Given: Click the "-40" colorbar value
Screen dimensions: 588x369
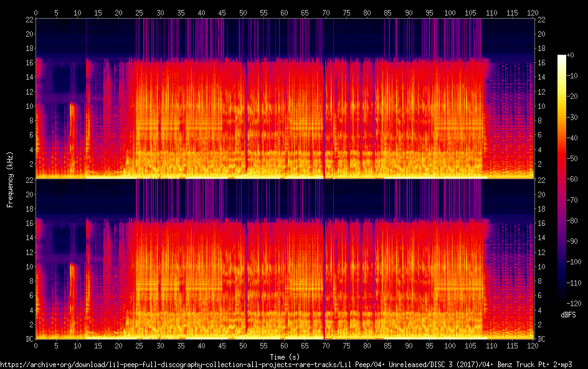Looking at the screenshot, I should point(572,138).
